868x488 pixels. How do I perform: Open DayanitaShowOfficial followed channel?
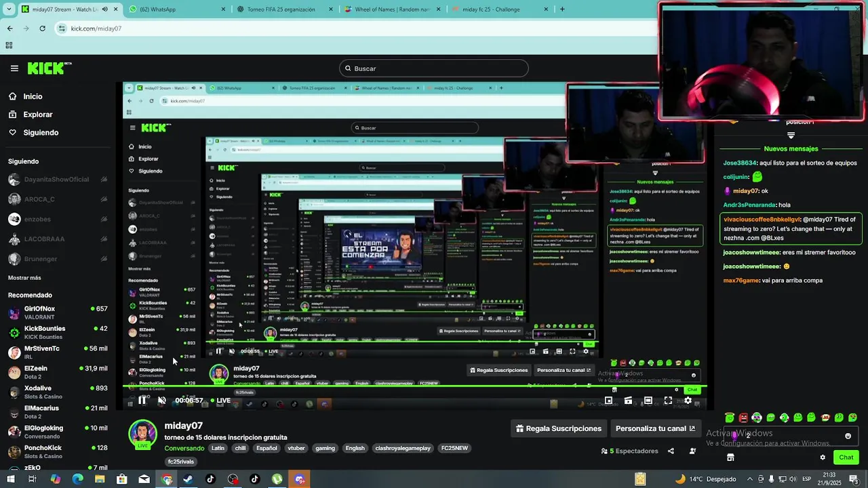pos(58,180)
